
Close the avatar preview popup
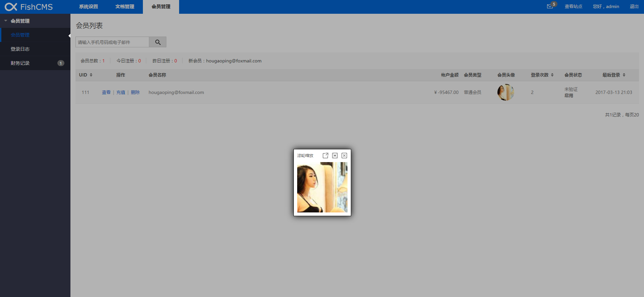(x=344, y=155)
